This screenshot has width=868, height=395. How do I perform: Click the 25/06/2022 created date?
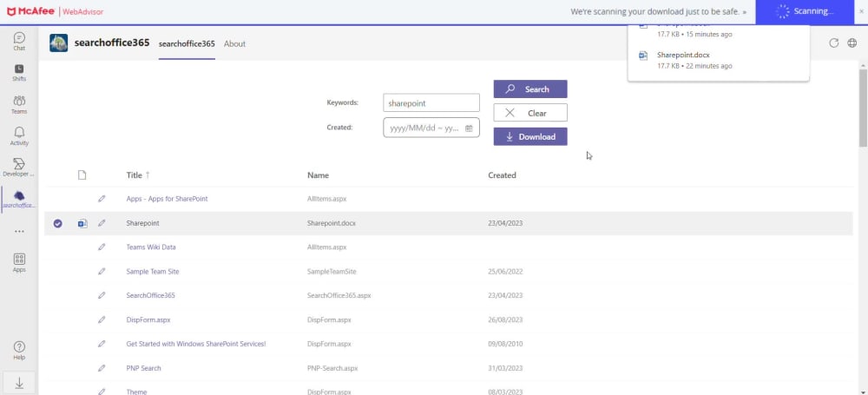coord(505,272)
